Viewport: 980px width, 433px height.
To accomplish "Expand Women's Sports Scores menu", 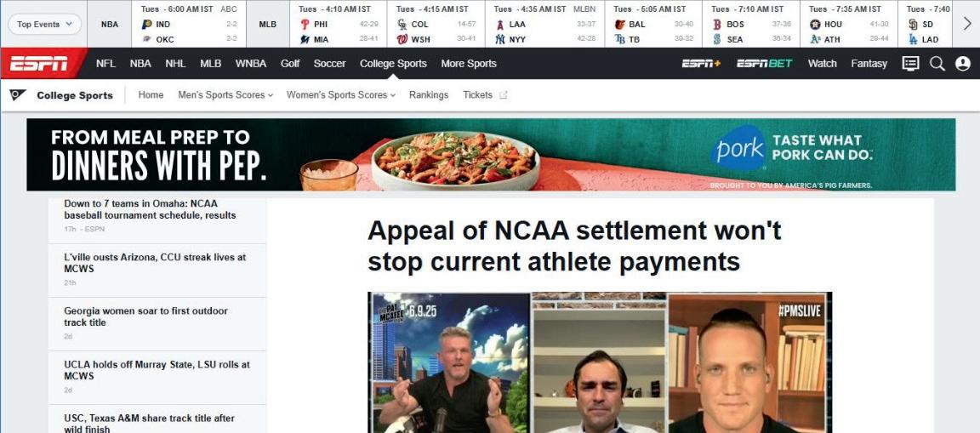I will [341, 95].
